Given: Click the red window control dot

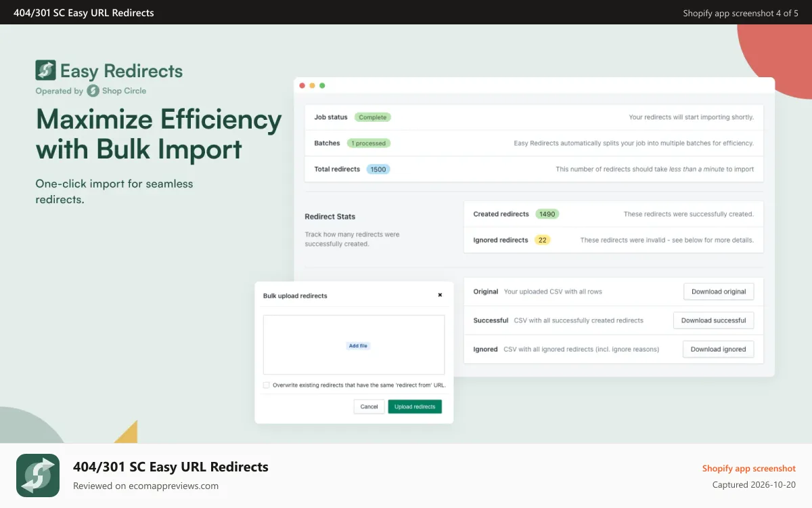Looking at the screenshot, I should point(302,85).
